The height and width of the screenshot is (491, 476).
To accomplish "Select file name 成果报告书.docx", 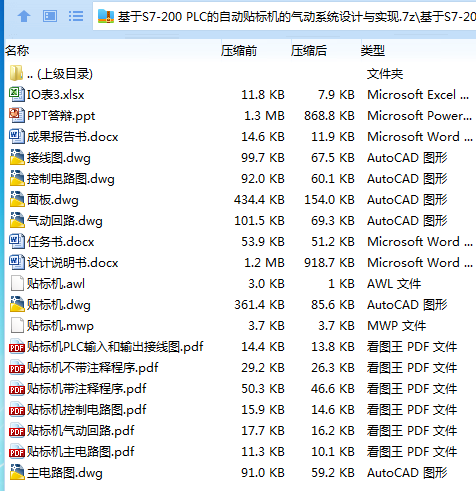I will pyautogui.click(x=72, y=137).
